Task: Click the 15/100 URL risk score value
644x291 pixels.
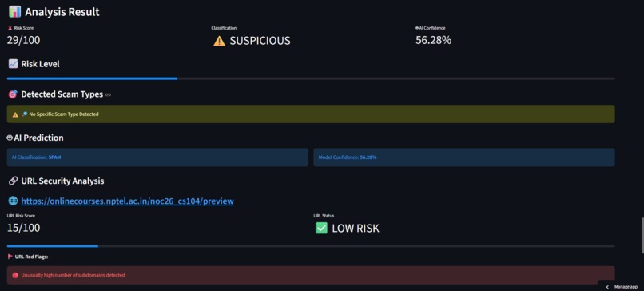Action: click(23, 228)
